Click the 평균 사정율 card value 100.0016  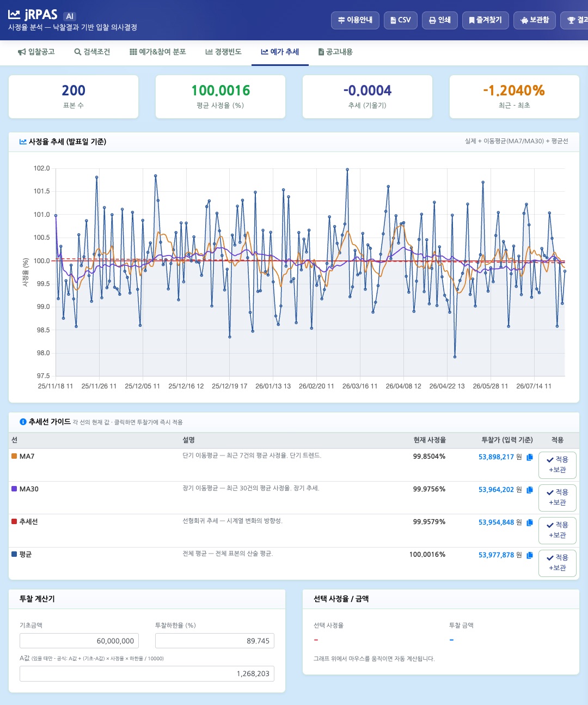(220, 90)
